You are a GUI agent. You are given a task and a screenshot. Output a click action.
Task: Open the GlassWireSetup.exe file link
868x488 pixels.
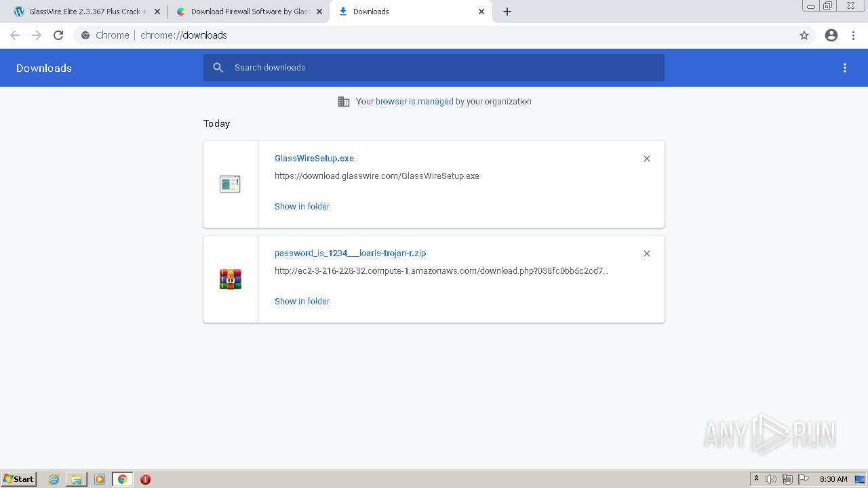click(x=314, y=158)
